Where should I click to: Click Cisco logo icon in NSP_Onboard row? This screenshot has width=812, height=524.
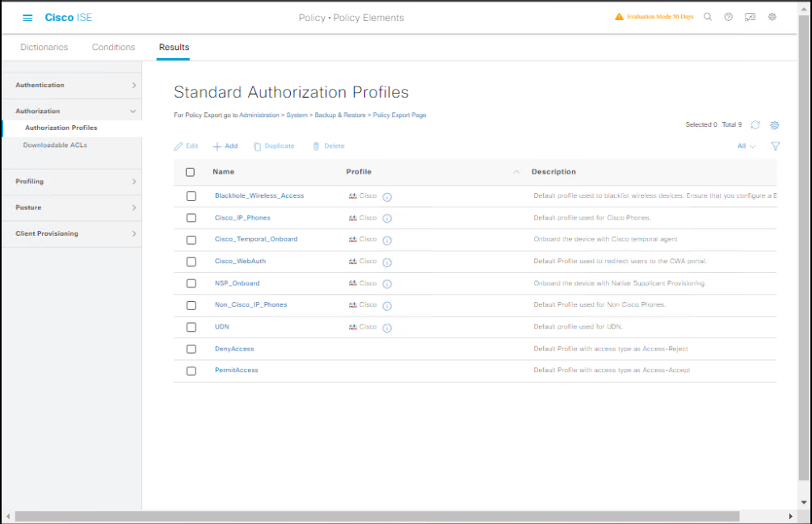[x=352, y=283]
